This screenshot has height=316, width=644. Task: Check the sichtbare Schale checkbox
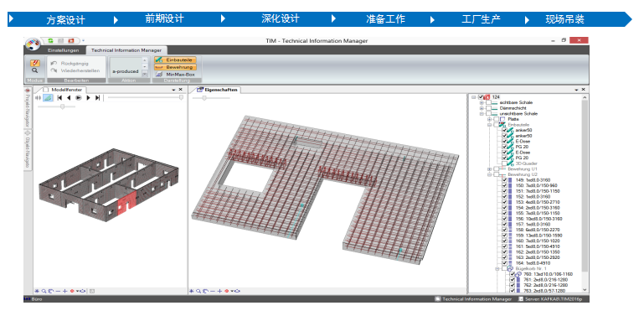[x=489, y=102]
